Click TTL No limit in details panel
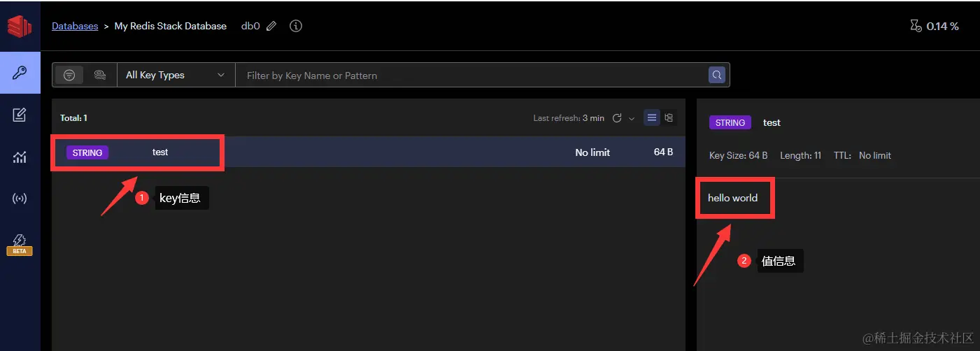980x351 pixels. pos(862,155)
